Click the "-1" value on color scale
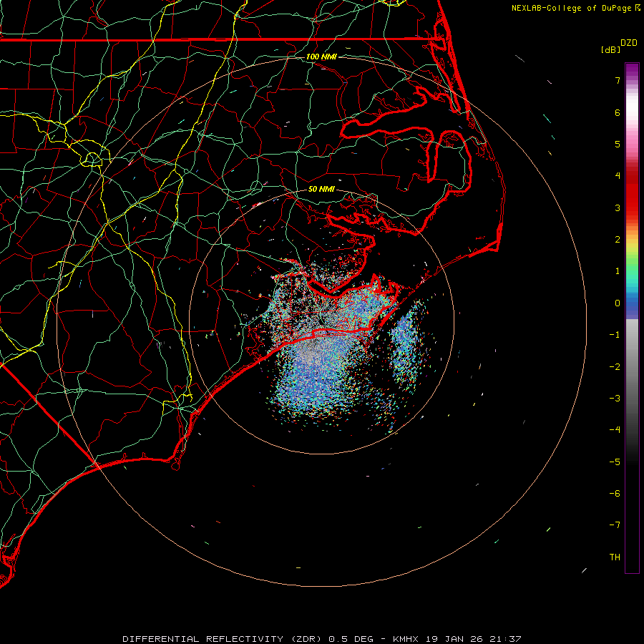Screen dimensions: 644x644 (615, 335)
